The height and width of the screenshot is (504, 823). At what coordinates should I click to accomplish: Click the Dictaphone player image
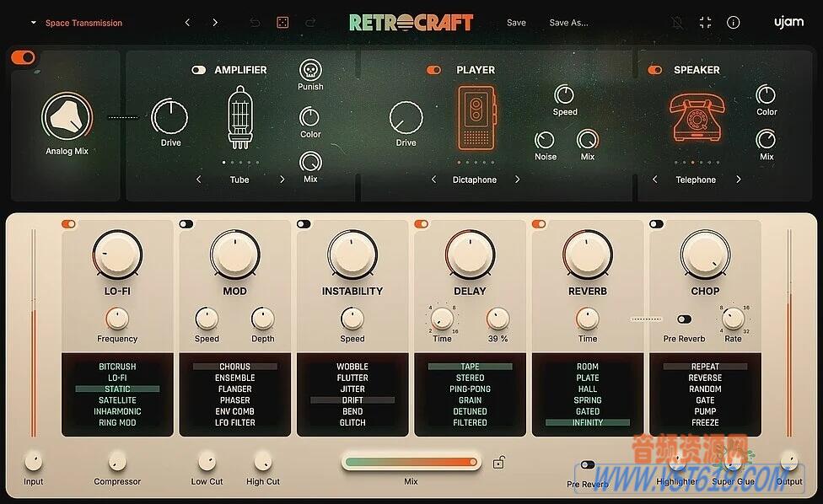476,119
